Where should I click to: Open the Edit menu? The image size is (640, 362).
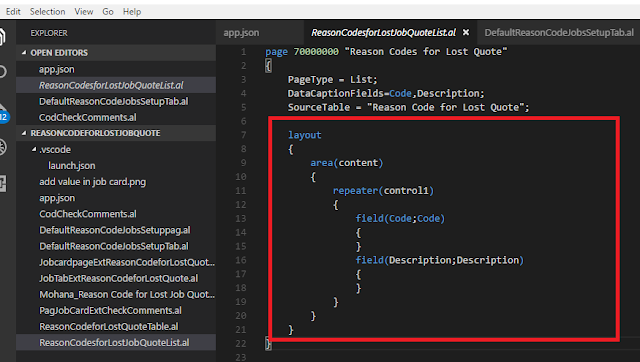pyautogui.click(x=13, y=11)
